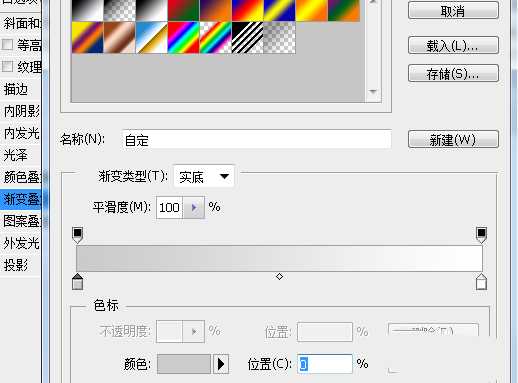Click the midpoint diamond under the gradient bar

(x=279, y=276)
